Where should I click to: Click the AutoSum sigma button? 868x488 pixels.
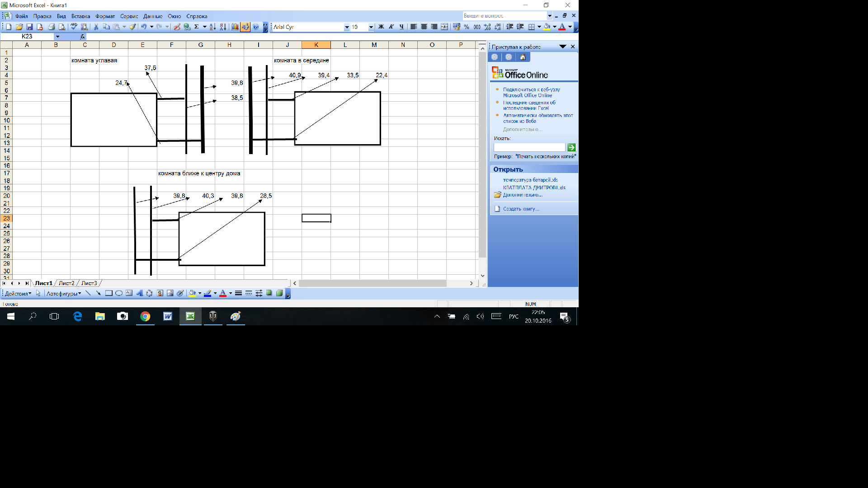(197, 27)
